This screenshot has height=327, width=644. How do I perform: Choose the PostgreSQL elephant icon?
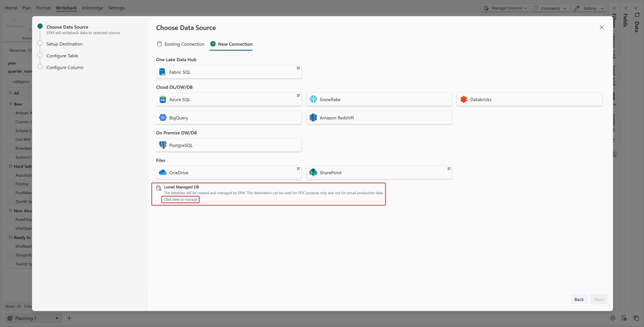click(162, 145)
